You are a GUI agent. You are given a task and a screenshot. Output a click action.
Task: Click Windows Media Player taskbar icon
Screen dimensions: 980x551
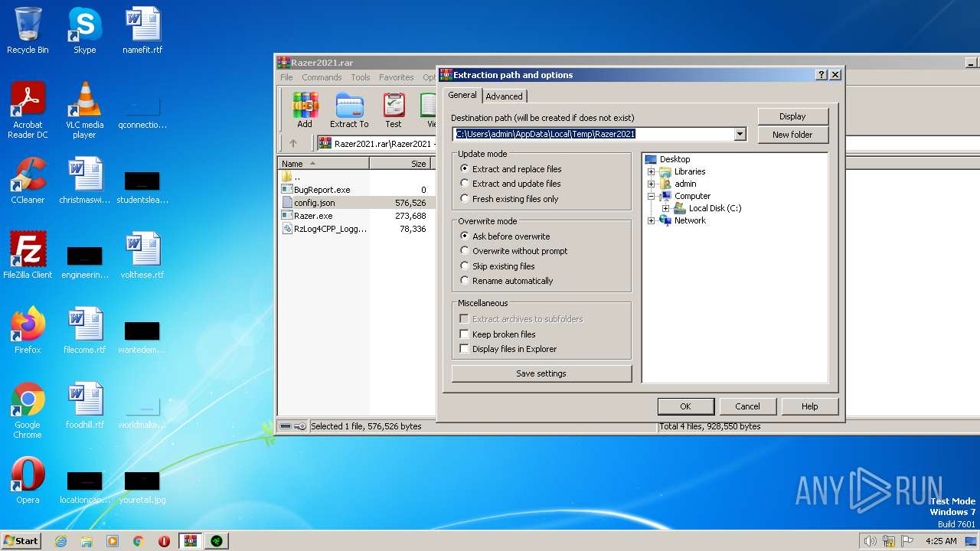tap(113, 541)
